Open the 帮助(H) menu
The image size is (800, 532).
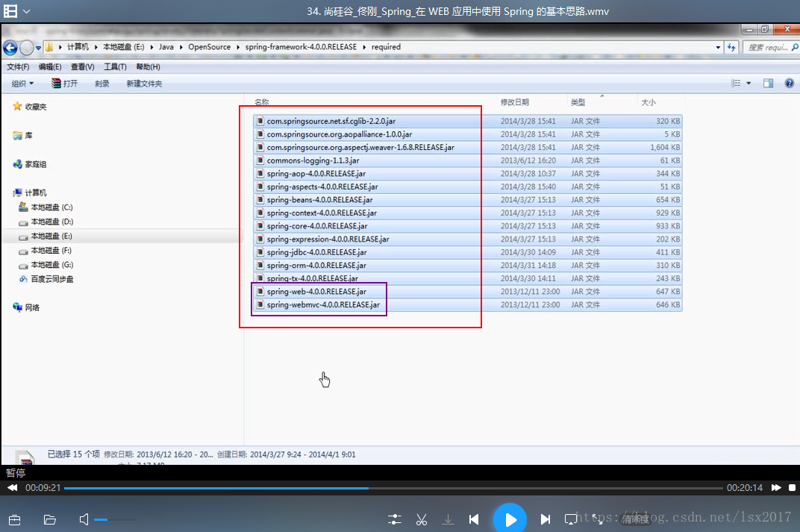148,67
